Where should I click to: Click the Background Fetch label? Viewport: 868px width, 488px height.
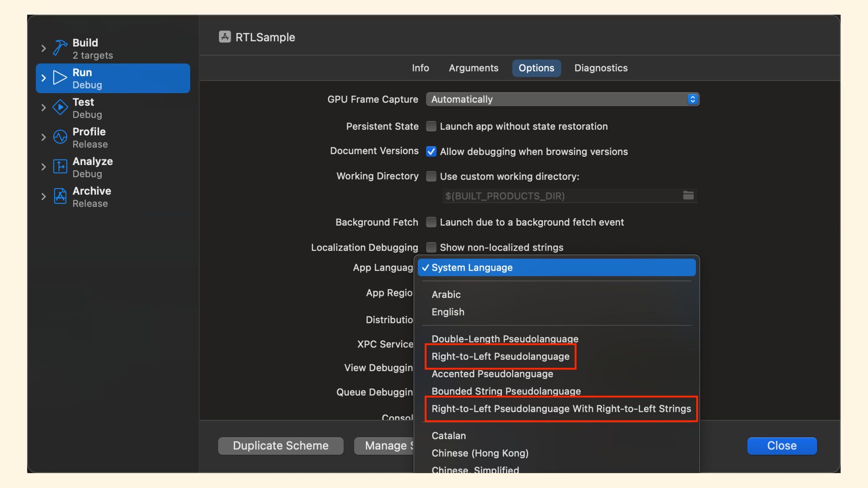(x=377, y=222)
